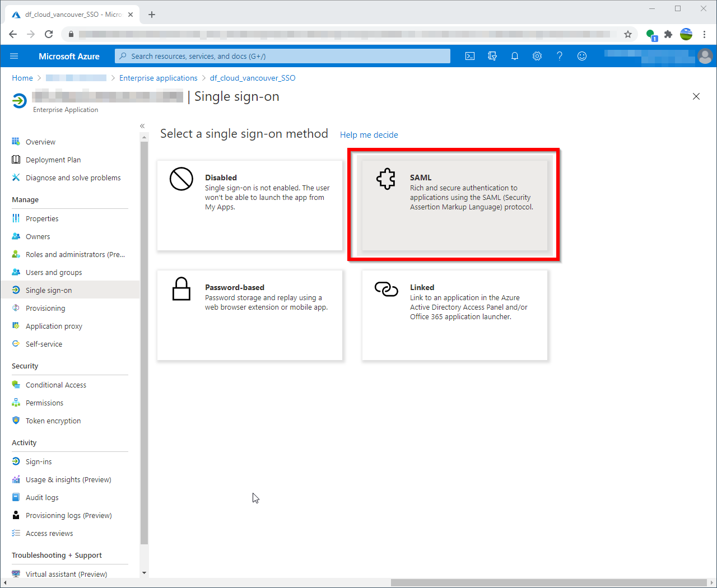This screenshot has height=588, width=717.
Task: Open the Directory + subscription filter icon
Action: click(492, 56)
